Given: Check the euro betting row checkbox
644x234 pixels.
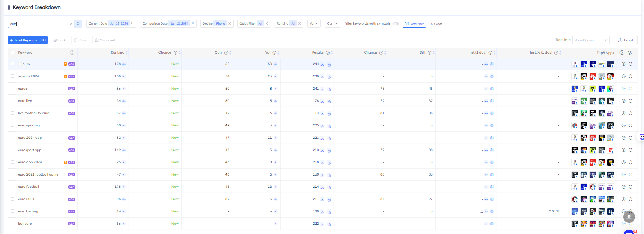Looking at the screenshot, I should [x=13, y=211].
